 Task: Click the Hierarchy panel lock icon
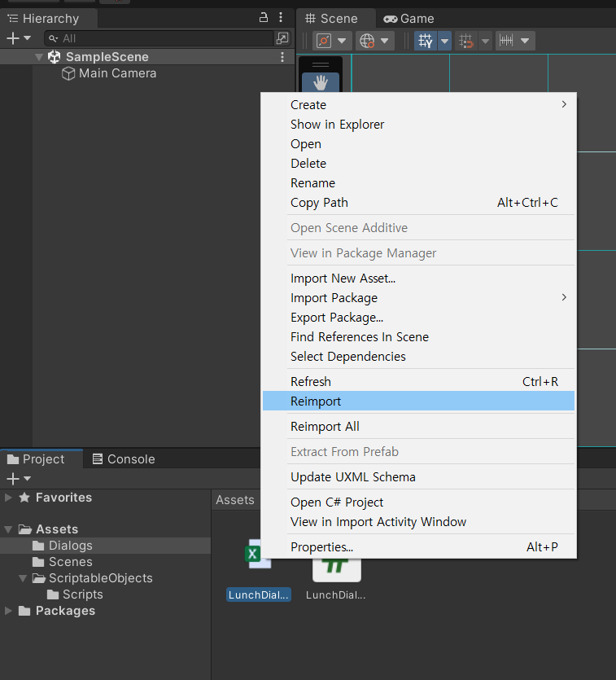point(263,17)
